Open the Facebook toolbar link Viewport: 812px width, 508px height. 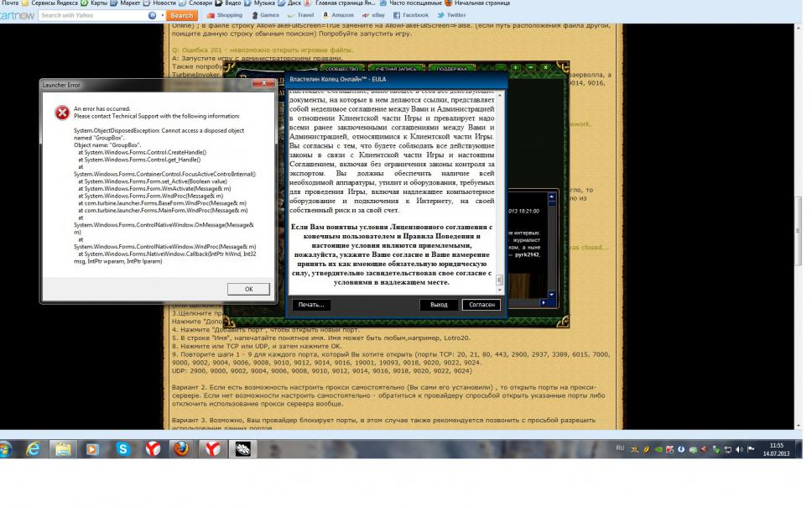pos(411,16)
